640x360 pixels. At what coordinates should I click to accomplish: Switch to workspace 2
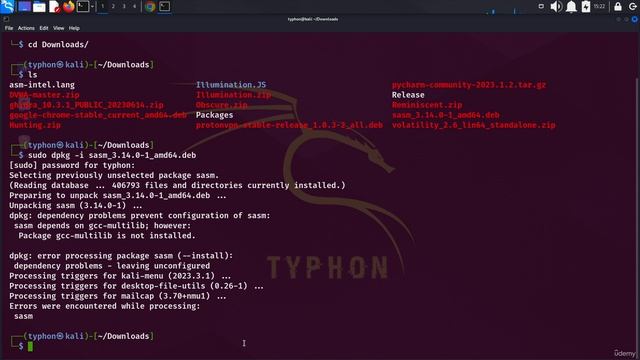pos(113,7)
